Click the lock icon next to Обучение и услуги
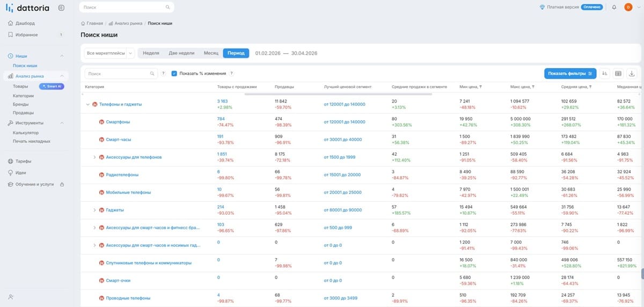The image size is (644, 307). (x=62, y=184)
